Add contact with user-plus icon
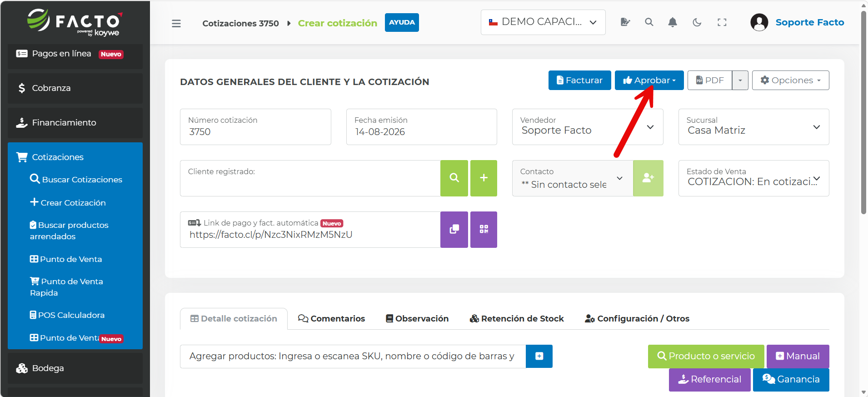 click(x=648, y=178)
